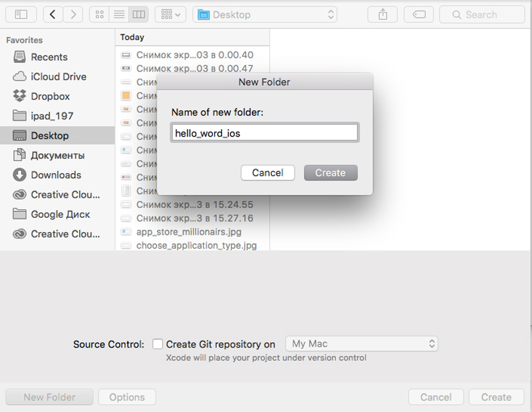Select Downloads in the sidebar
This screenshot has height=412, width=532.
point(57,175)
